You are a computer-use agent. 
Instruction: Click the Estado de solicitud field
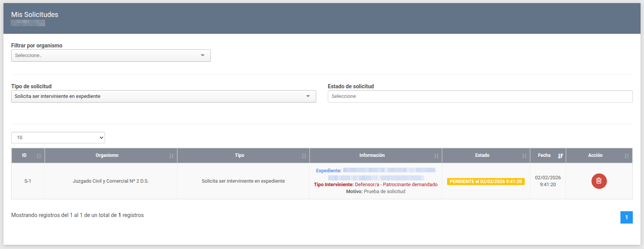(480, 96)
